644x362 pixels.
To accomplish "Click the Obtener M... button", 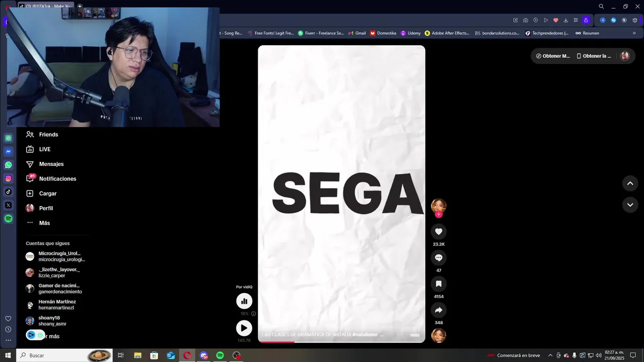I will [x=553, y=56].
